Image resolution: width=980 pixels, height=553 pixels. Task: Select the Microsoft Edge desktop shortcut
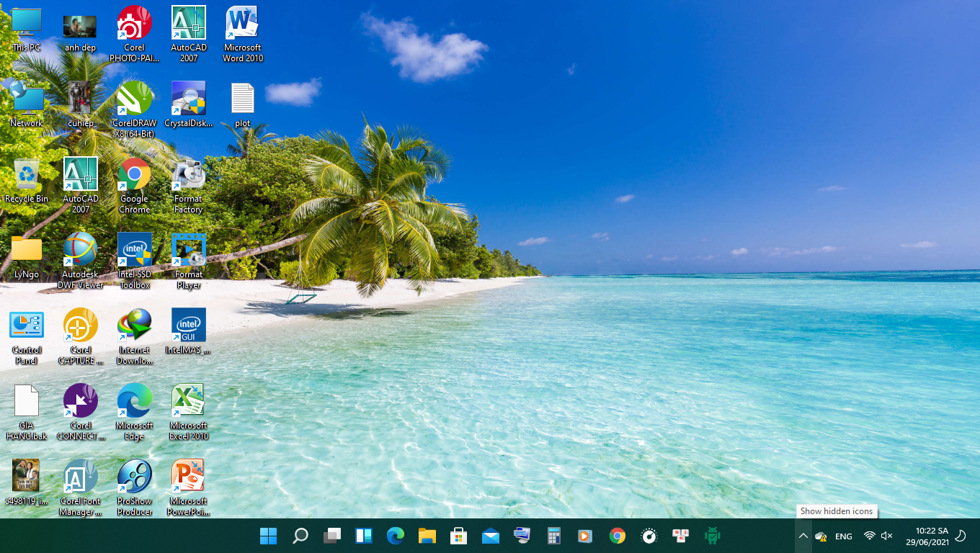click(x=135, y=413)
